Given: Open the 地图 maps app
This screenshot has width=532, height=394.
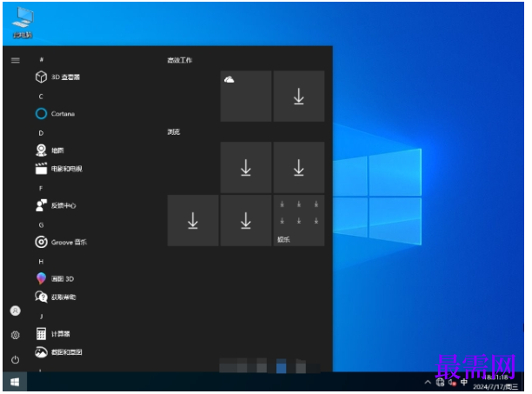Looking at the screenshot, I should [x=50, y=150].
